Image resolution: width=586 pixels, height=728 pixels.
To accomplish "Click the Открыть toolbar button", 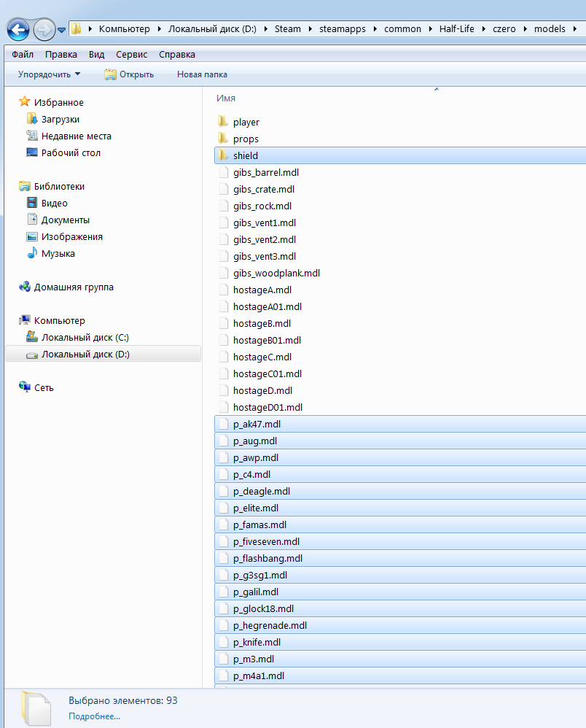I will click(x=129, y=74).
